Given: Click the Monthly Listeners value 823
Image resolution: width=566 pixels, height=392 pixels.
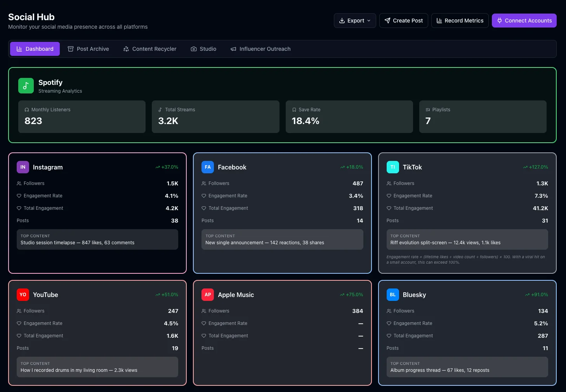Looking at the screenshot, I should click(x=33, y=121).
